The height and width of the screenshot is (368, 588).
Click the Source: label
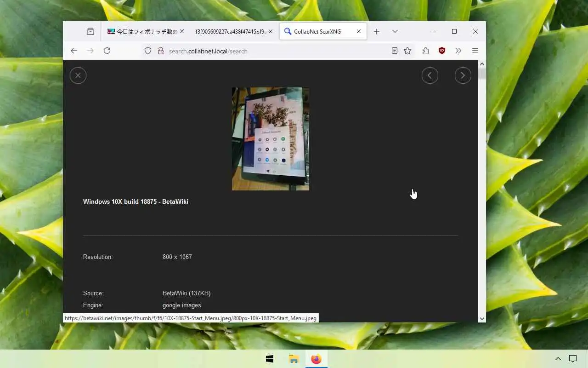pyautogui.click(x=93, y=293)
